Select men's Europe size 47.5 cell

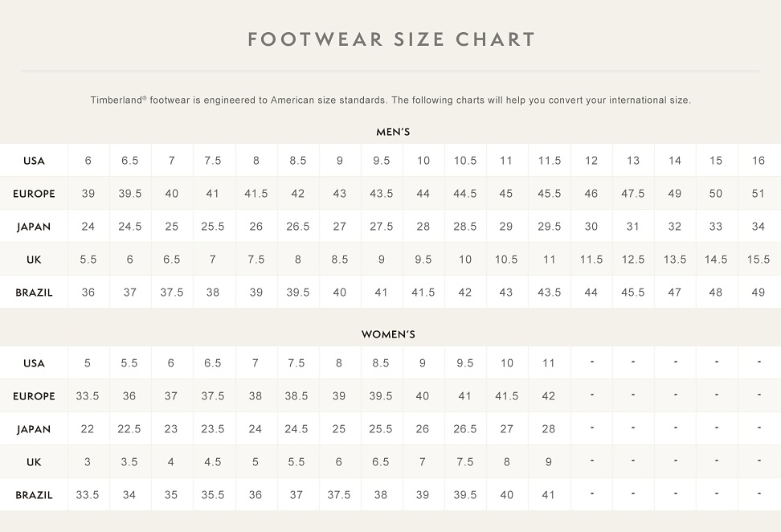[632, 194]
